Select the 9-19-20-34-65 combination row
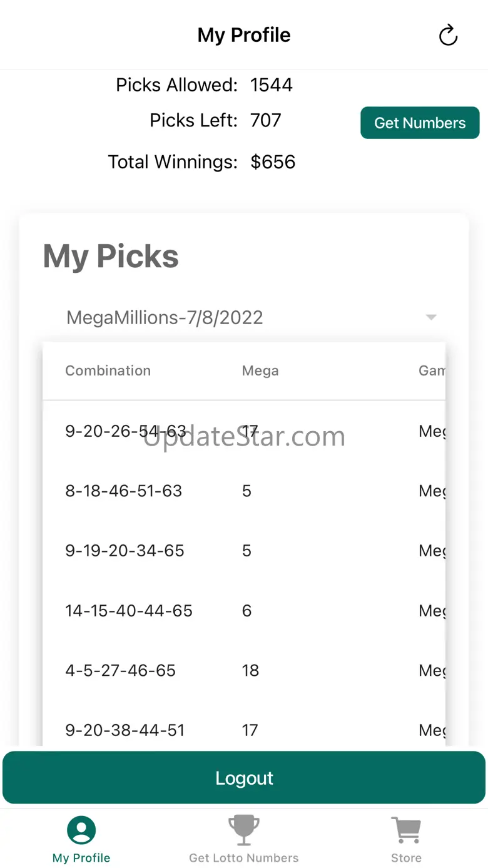Viewport: 488px width, 868px height. (x=125, y=551)
